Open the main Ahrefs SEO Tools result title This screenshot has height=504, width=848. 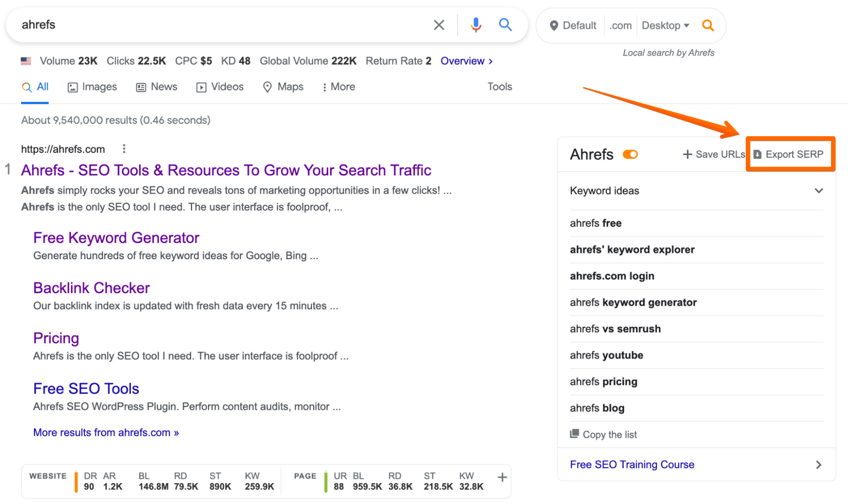click(226, 170)
